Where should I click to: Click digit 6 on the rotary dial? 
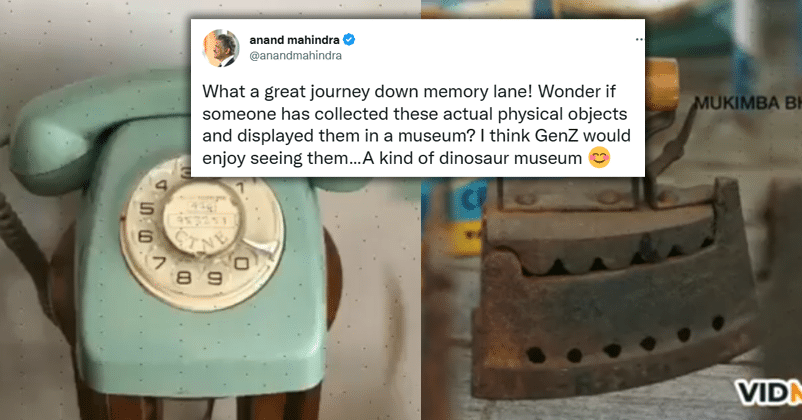point(145,236)
